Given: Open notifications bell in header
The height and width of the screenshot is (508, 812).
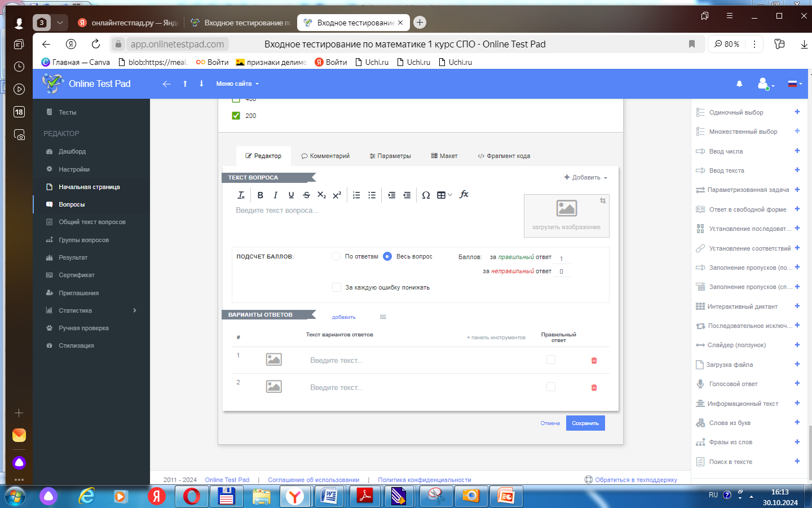Looking at the screenshot, I should (739, 84).
